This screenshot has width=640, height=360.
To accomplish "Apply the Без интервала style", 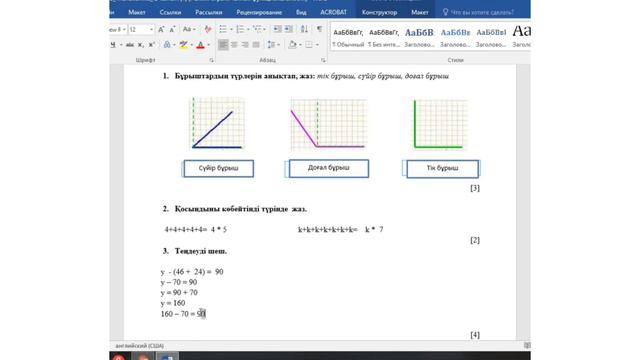I will click(x=384, y=38).
